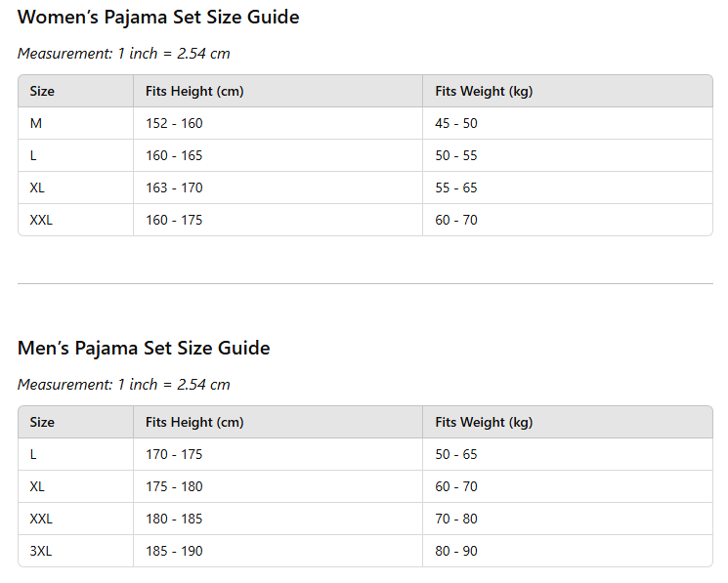Click the 185 - 190 height cell
This screenshot has height=583, width=728.
pyautogui.click(x=174, y=551)
